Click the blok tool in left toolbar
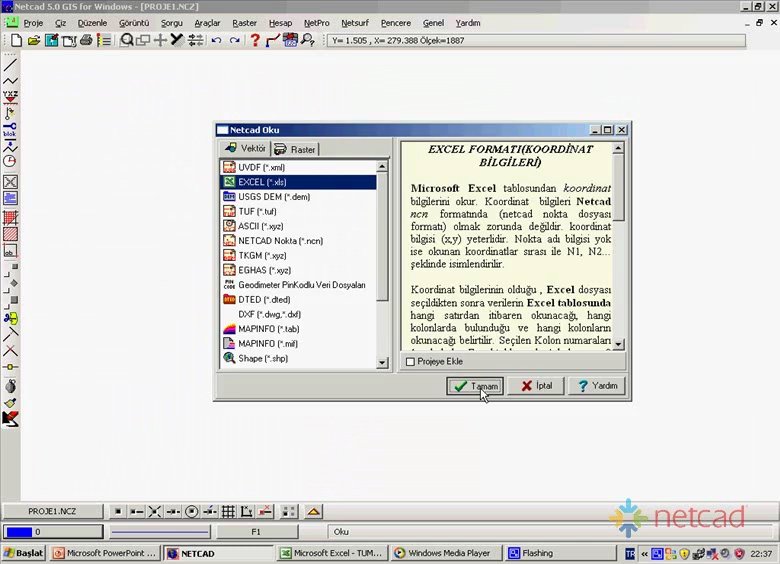 (x=10, y=130)
